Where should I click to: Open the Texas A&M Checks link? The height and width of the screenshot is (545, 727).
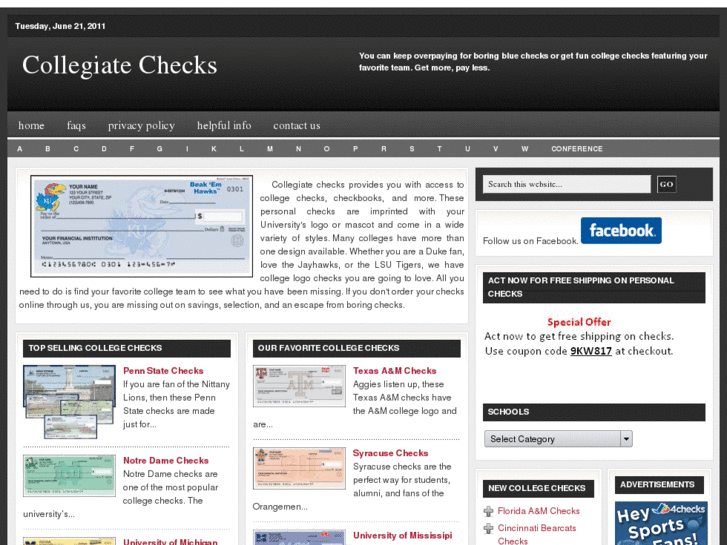(395, 371)
